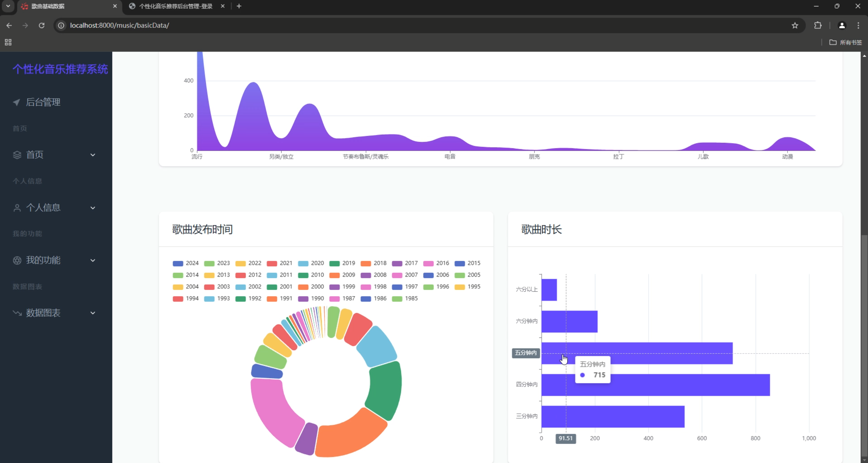
Task: Expand the 首页 sidebar menu
Action: point(56,155)
